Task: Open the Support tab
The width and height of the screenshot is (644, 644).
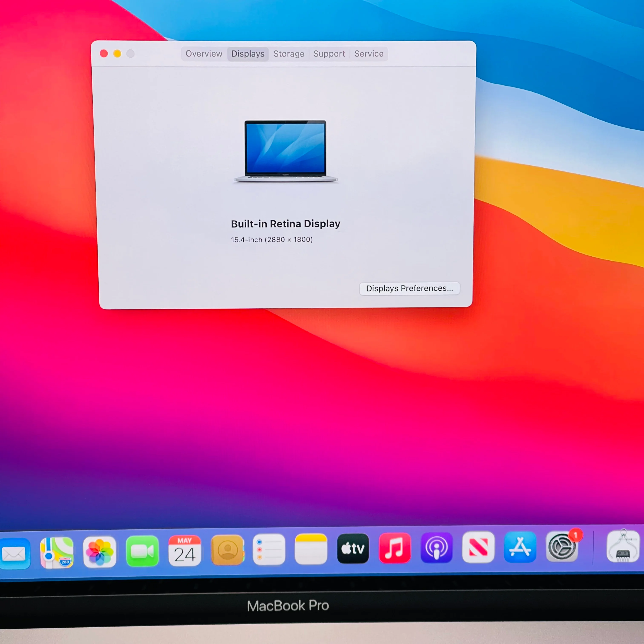Action: pyautogui.click(x=329, y=54)
